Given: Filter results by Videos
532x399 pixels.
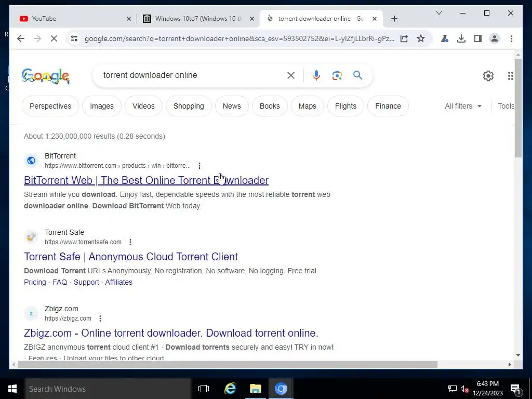Looking at the screenshot, I should [143, 106].
